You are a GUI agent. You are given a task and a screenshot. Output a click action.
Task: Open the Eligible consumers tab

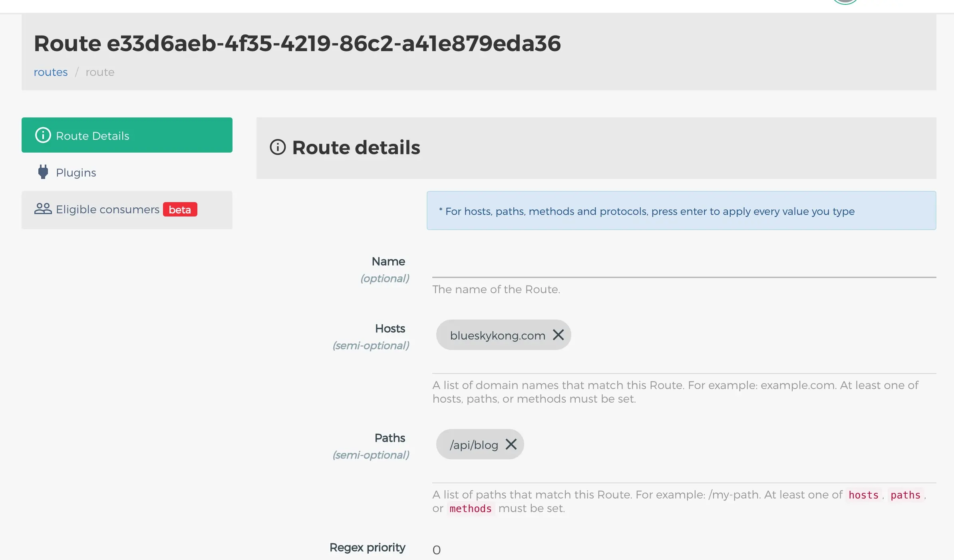pyautogui.click(x=107, y=210)
